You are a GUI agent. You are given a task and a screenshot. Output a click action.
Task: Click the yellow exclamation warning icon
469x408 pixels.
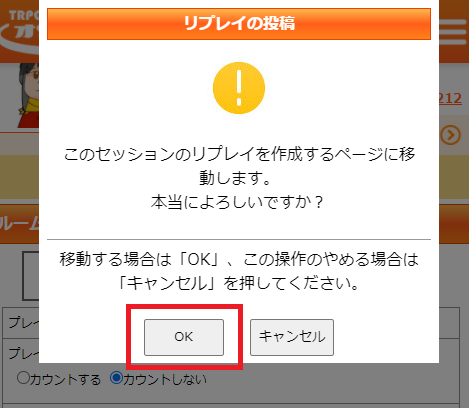click(239, 88)
